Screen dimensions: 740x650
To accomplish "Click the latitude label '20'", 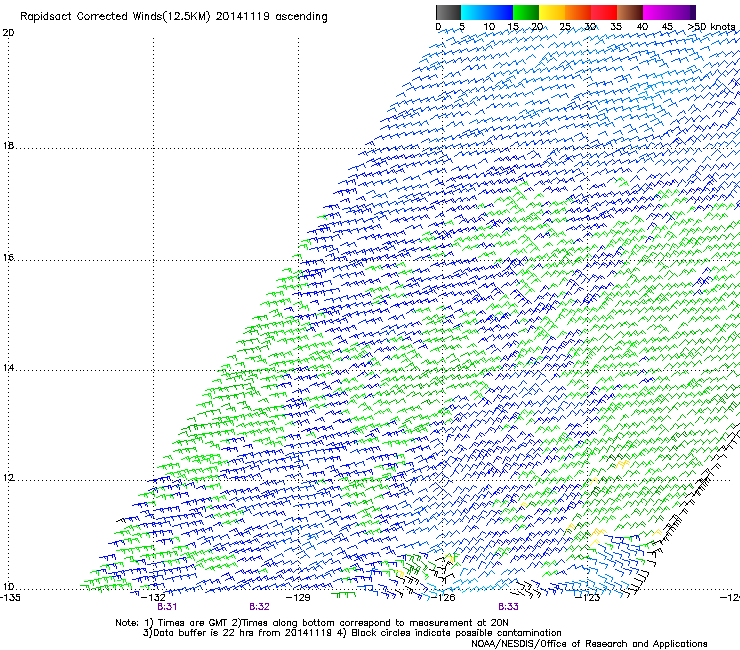I will [8, 33].
